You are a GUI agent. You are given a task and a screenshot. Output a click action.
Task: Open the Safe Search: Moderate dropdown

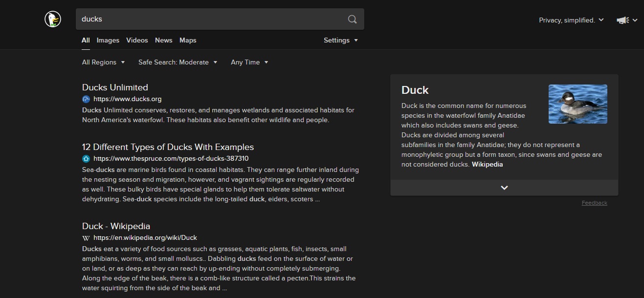pos(178,62)
